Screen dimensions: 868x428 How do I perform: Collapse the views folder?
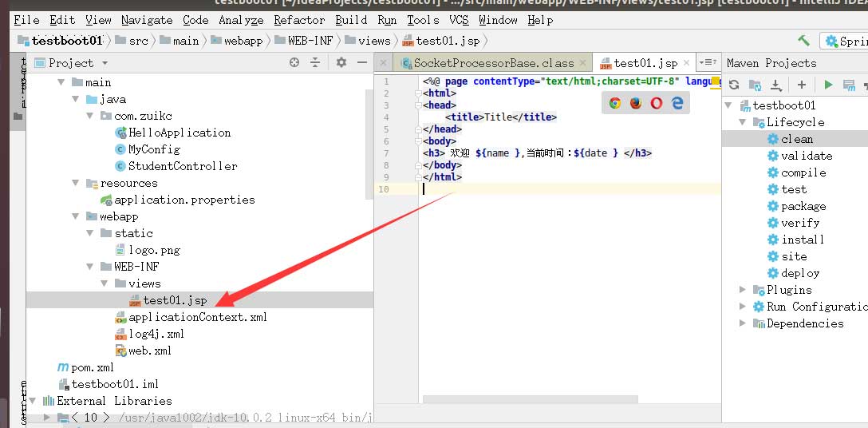[x=104, y=283]
